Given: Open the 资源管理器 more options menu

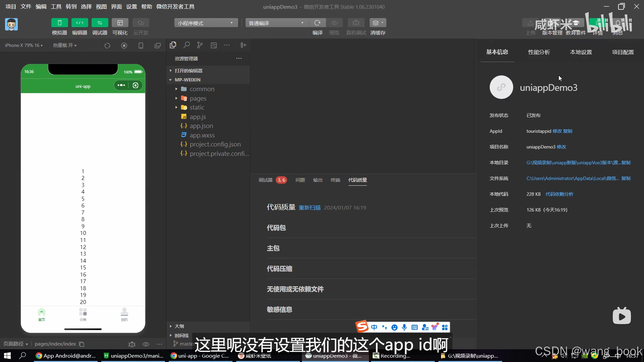Looking at the screenshot, I should click(239, 58).
